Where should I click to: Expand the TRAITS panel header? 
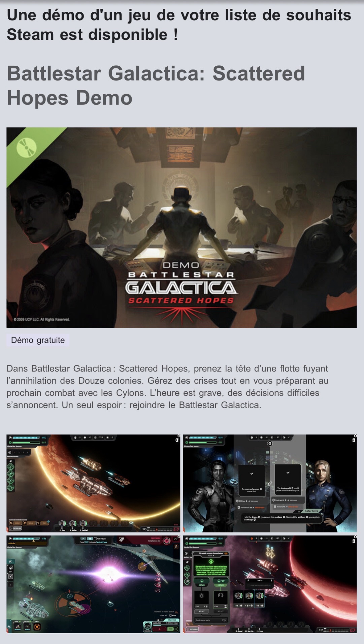(x=259, y=580)
